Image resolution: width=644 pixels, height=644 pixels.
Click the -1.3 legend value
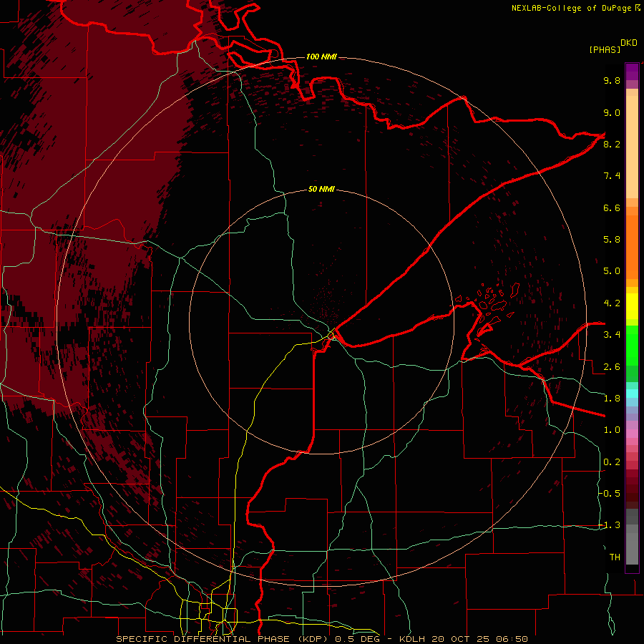[x=610, y=525]
